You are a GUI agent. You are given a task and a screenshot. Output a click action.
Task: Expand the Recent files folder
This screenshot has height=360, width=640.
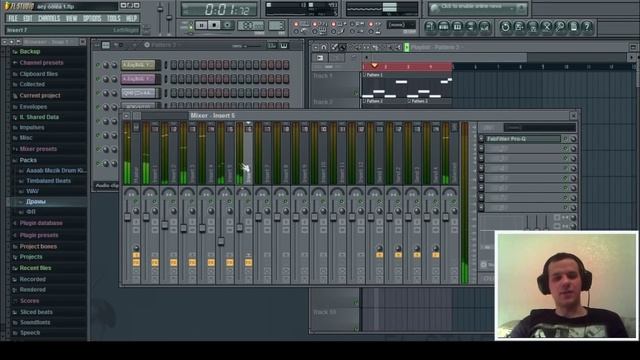pyautogui.click(x=35, y=268)
